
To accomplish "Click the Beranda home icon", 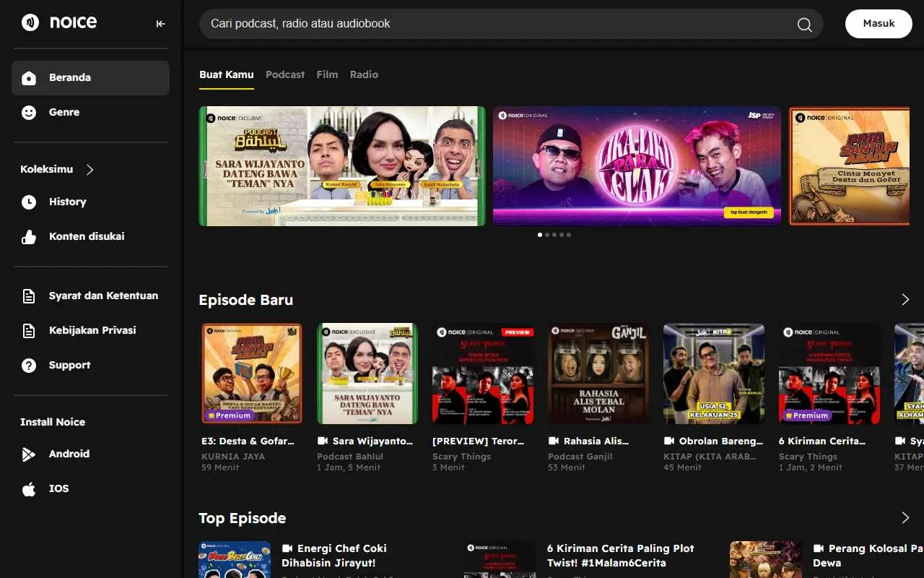I will click(29, 78).
